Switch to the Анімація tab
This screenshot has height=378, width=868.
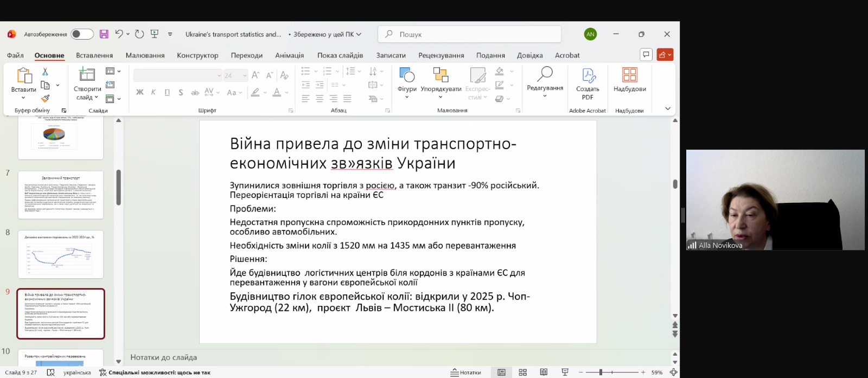289,55
